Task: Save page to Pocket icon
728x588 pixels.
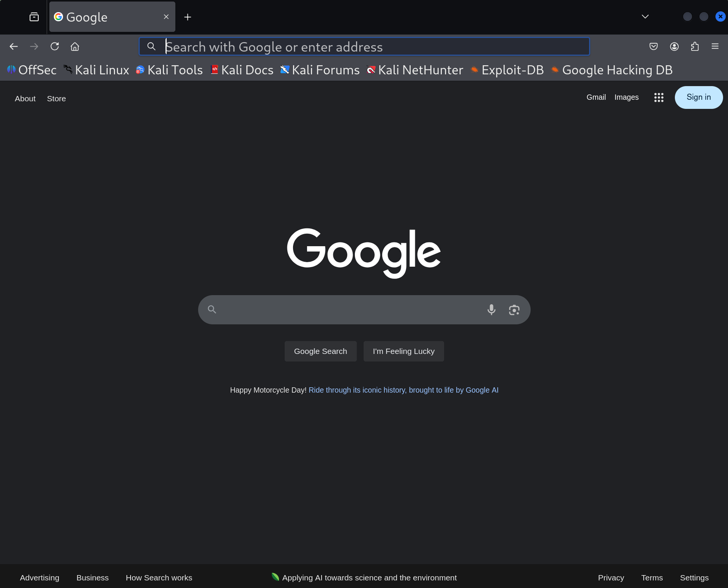Action: (x=653, y=46)
